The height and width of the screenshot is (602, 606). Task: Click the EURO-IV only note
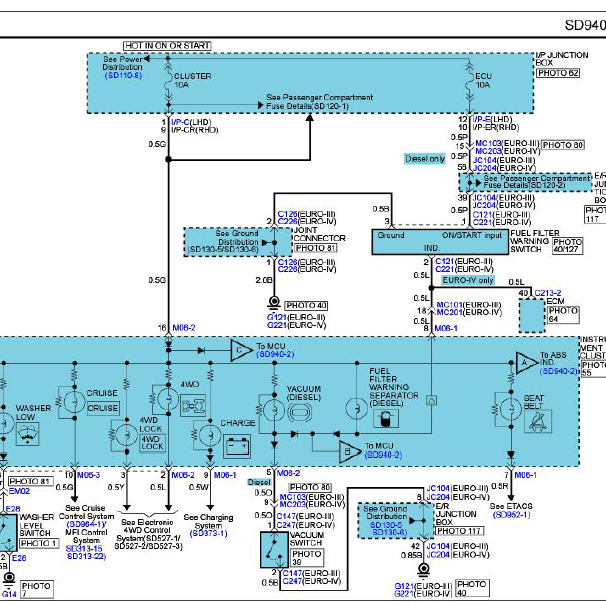468,280
